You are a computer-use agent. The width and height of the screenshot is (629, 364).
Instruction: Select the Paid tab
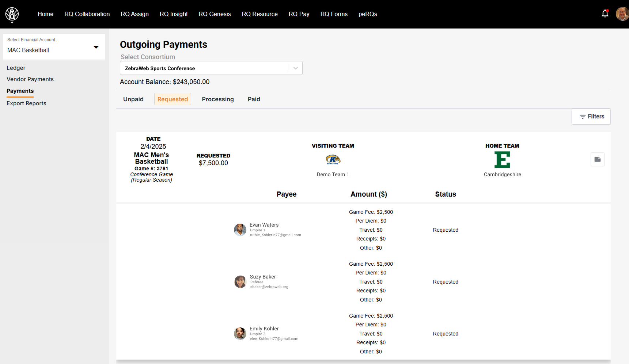click(x=254, y=99)
